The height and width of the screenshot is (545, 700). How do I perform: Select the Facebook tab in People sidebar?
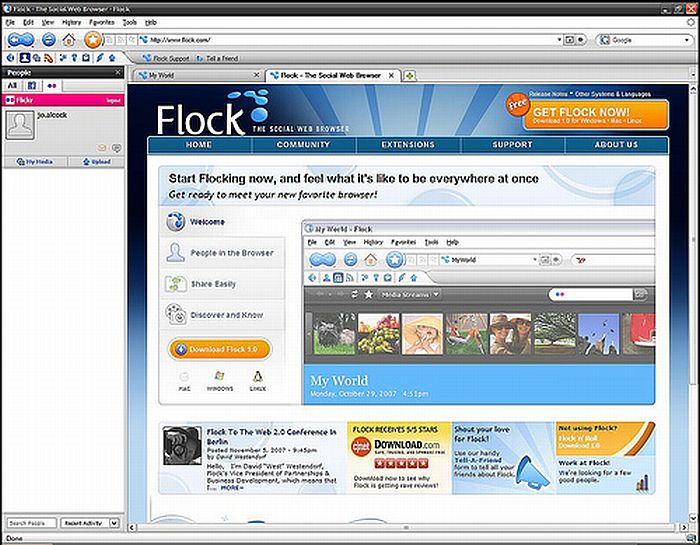(32, 86)
